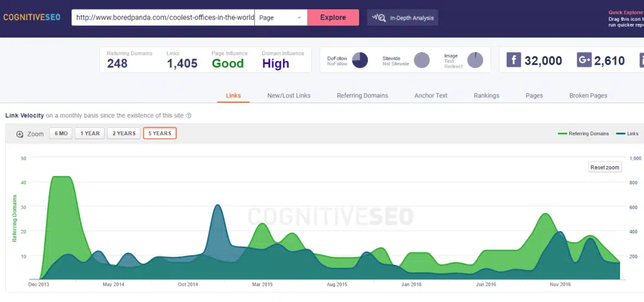644x302 pixels.
Task: Select the 5 YEARS zoom range
Action: 160,133
